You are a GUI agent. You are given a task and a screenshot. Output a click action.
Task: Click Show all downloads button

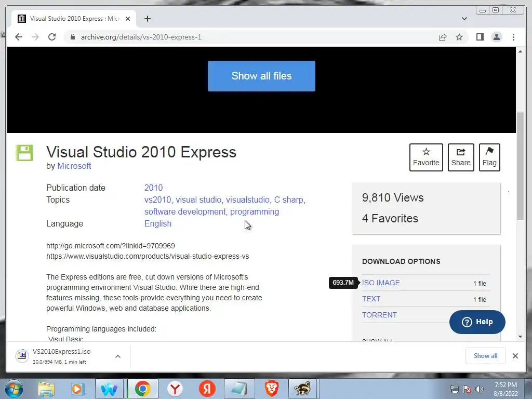click(x=486, y=356)
